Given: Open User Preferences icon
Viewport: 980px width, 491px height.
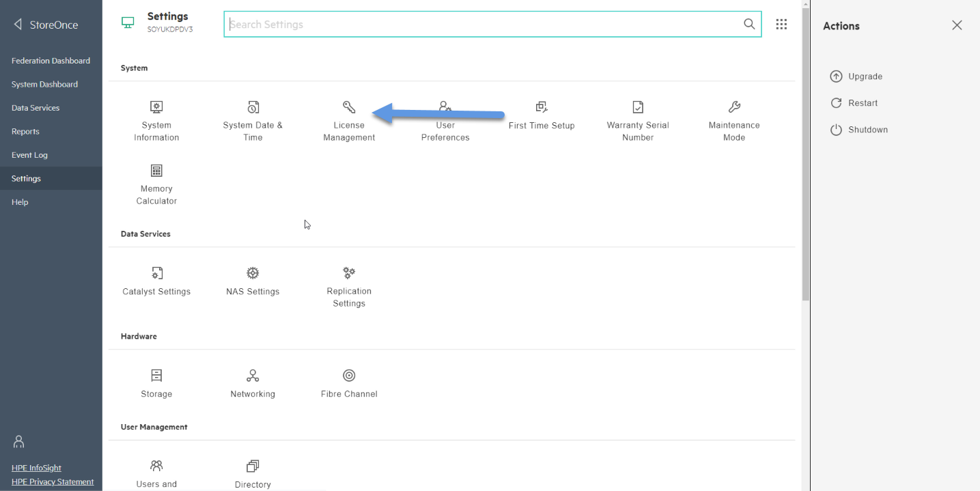Looking at the screenshot, I should pos(445,107).
